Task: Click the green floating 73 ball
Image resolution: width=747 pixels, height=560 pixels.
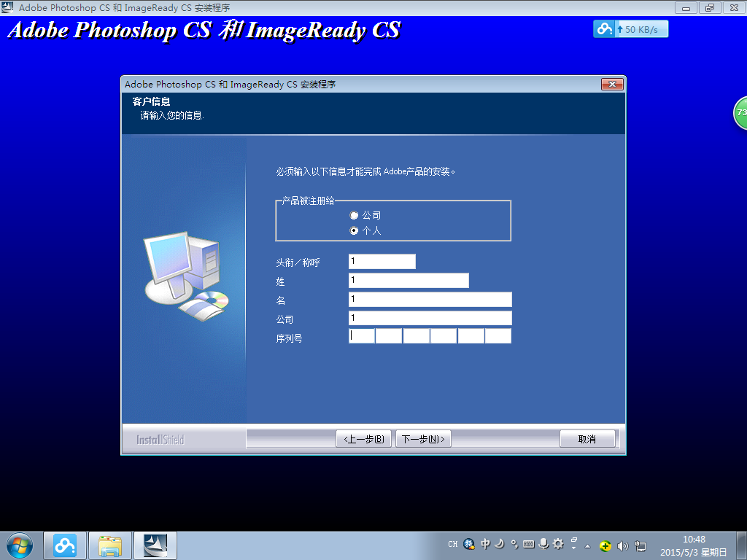Action: (x=740, y=113)
